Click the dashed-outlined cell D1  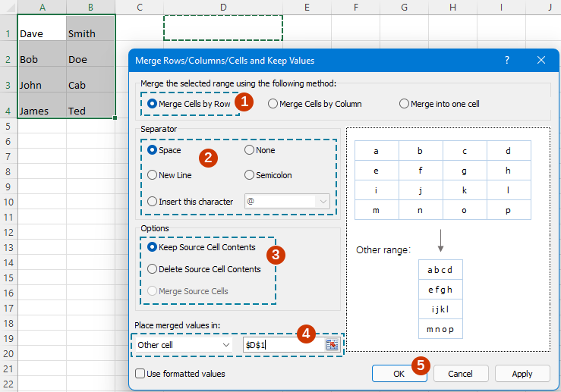[x=223, y=28]
